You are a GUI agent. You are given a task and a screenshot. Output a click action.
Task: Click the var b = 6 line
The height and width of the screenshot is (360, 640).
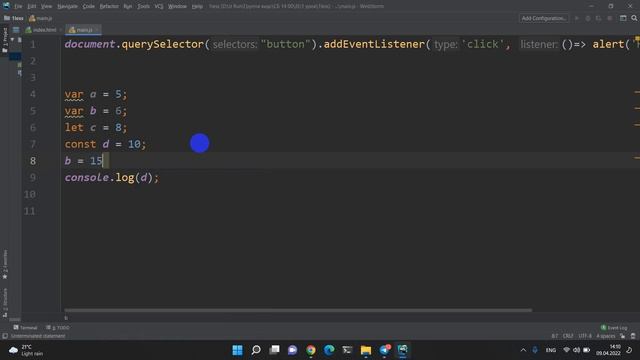(96, 111)
